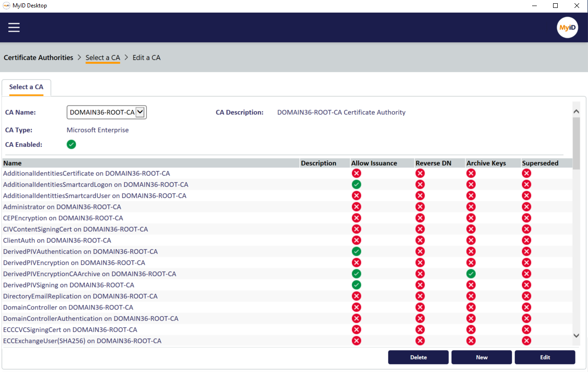Click Allow Issuance icon for DomainController row
The height and width of the screenshot is (372, 588).
pos(357,307)
